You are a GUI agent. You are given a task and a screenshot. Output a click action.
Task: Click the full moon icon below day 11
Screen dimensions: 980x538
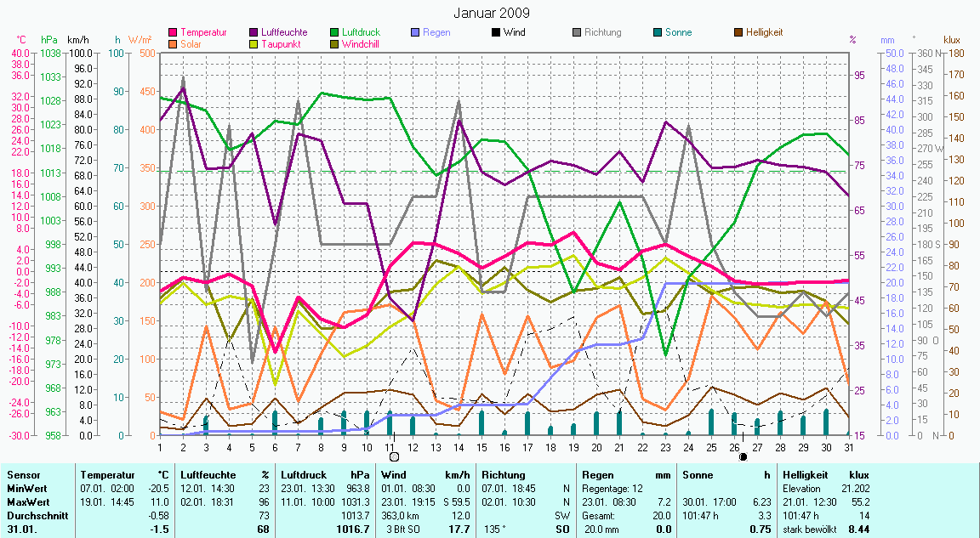tap(393, 457)
